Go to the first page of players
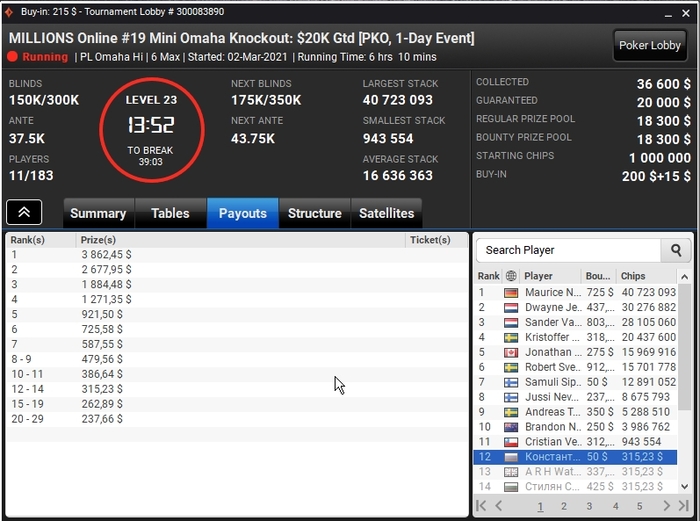700x521 pixels. [x=481, y=506]
